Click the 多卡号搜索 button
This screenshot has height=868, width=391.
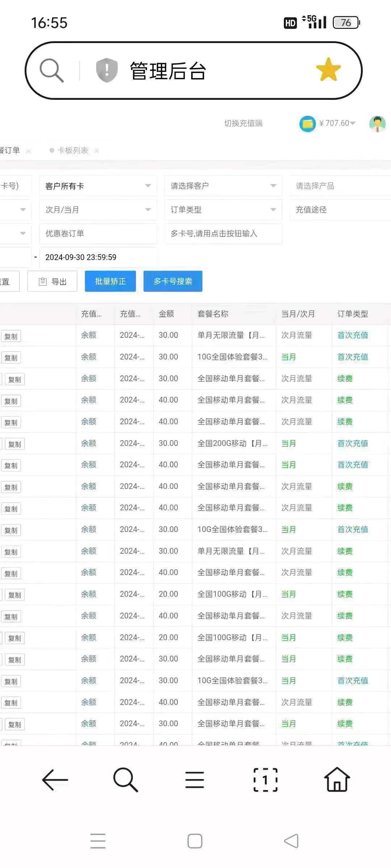(173, 281)
